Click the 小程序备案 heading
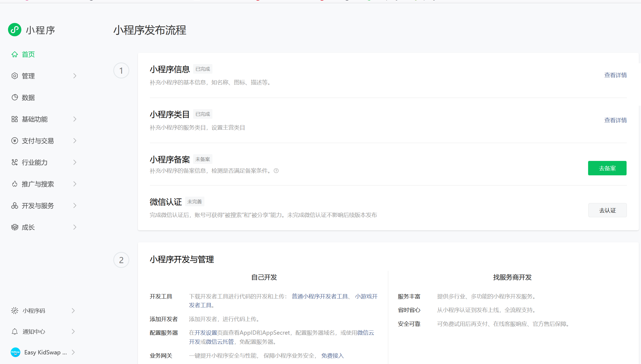 170,160
